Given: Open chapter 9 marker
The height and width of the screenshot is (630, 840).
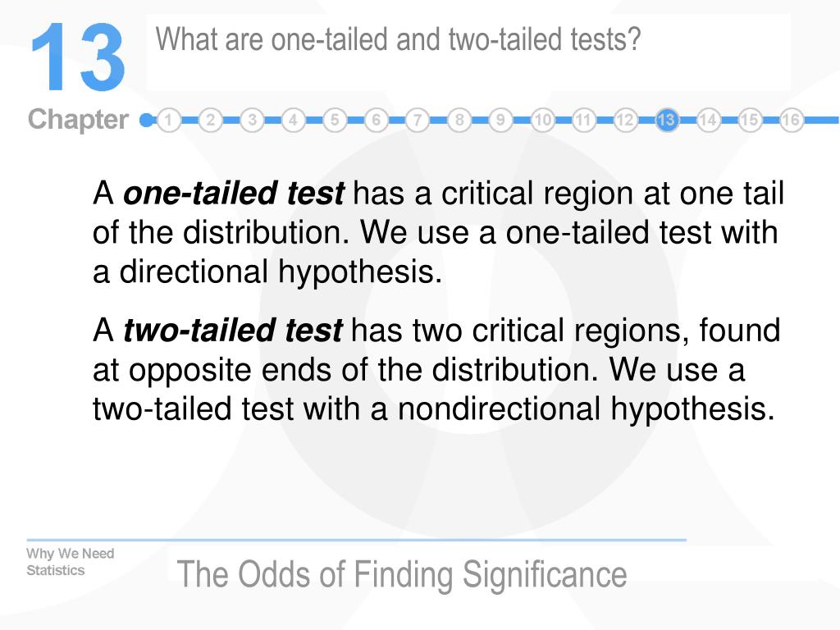Looking at the screenshot, I should [x=500, y=120].
